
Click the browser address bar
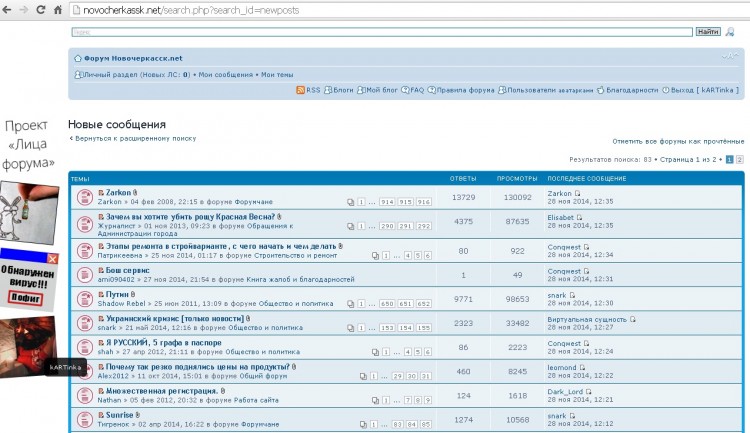point(409,10)
